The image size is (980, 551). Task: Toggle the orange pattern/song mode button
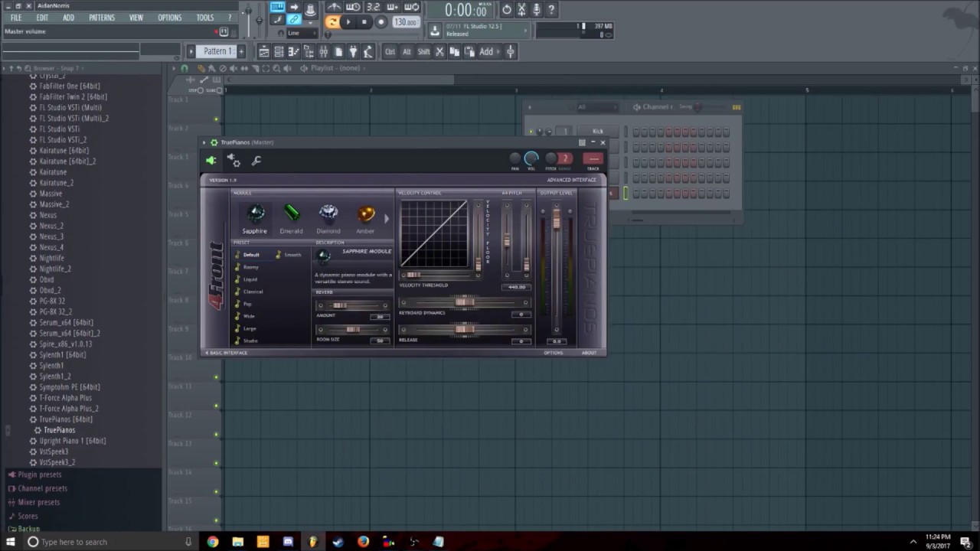pos(332,22)
